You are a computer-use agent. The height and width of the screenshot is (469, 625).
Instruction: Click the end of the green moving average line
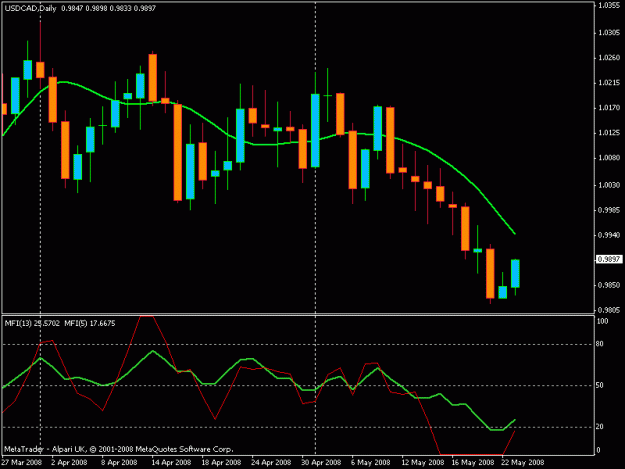point(515,234)
